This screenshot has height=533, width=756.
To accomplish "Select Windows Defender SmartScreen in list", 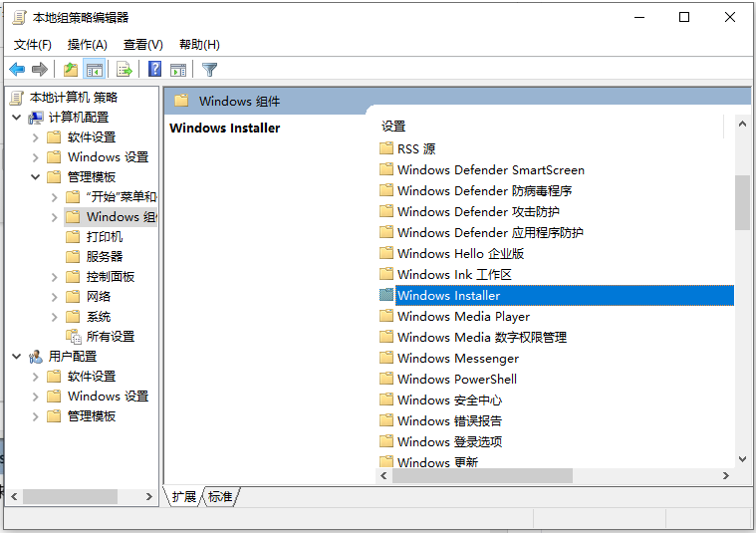I will [491, 169].
